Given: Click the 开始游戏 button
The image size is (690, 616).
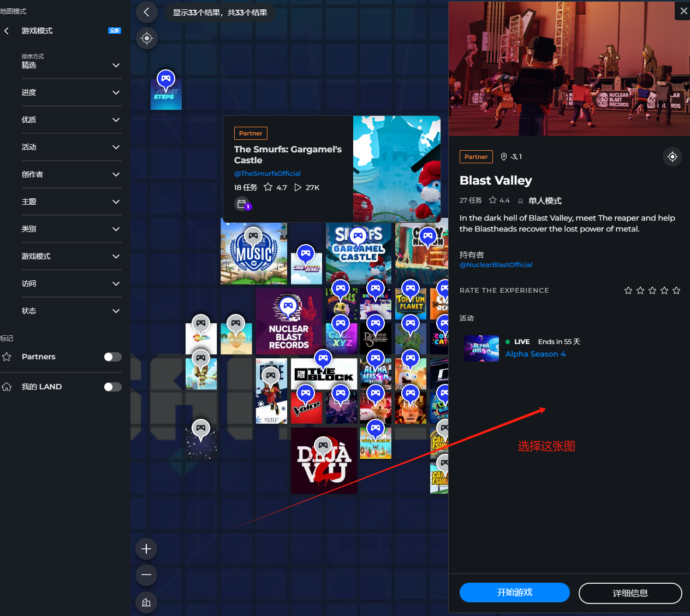Looking at the screenshot, I should coord(515,593).
